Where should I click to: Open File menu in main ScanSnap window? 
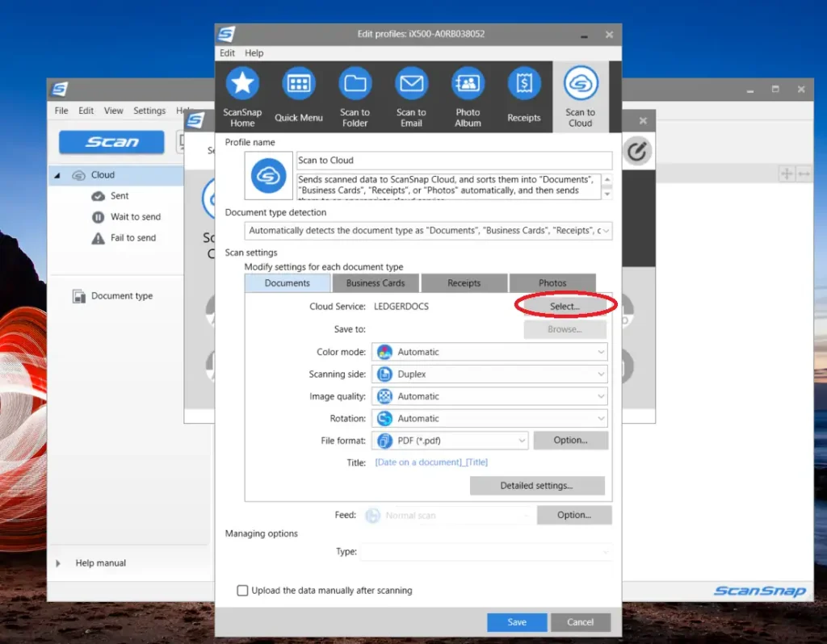point(61,111)
